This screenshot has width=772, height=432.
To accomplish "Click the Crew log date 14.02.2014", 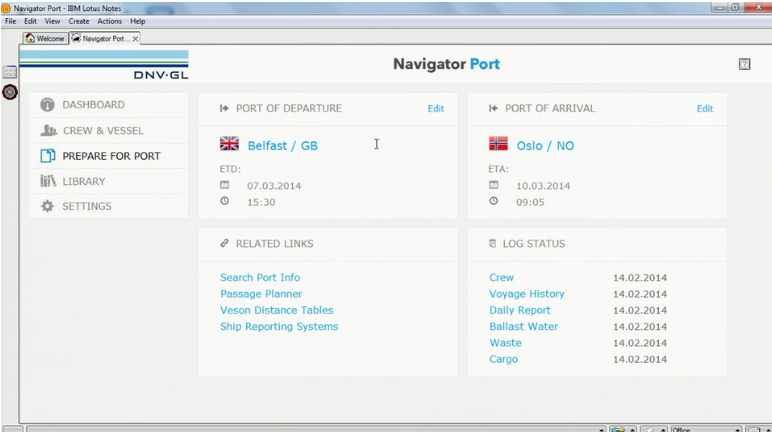I will [x=640, y=278].
